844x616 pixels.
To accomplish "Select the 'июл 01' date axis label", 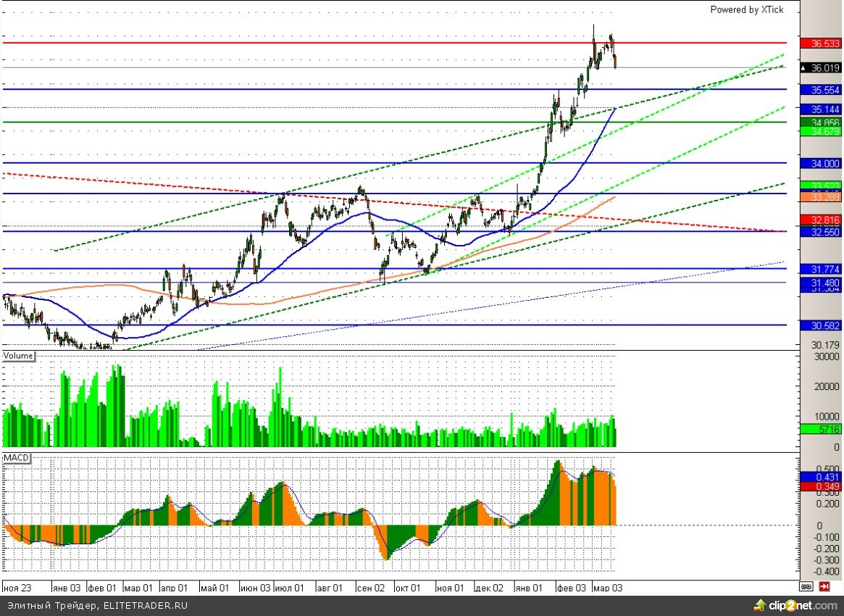I will pos(289,588).
